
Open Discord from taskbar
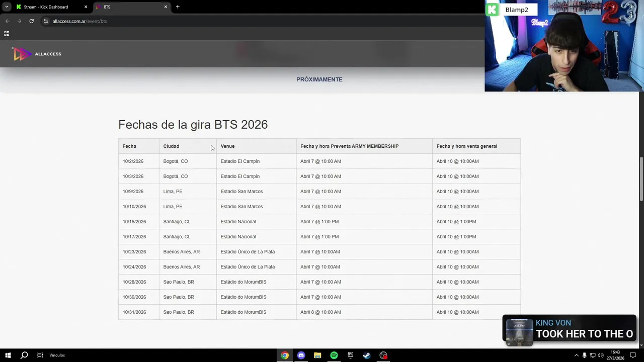click(x=301, y=355)
